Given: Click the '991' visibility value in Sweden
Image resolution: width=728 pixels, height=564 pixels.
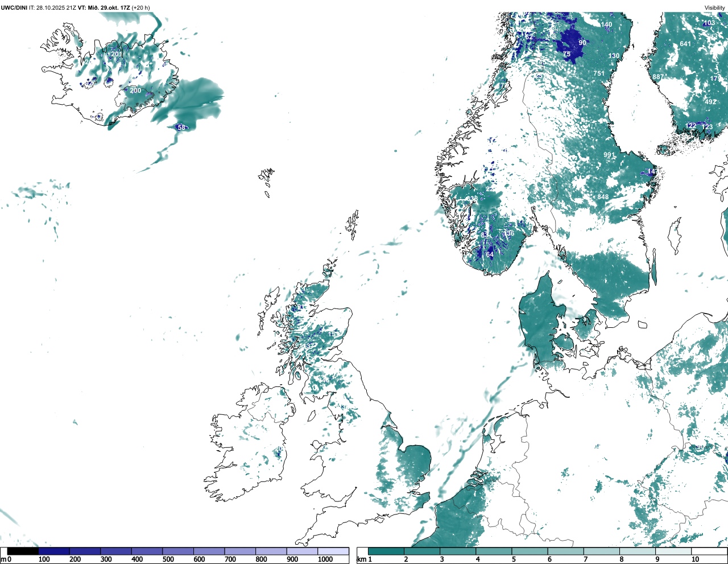Looking at the screenshot, I should pyautogui.click(x=609, y=155).
